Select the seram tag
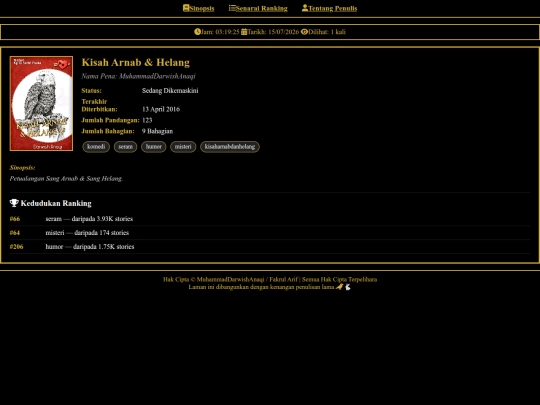The height and width of the screenshot is (405, 540). tap(125, 147)
